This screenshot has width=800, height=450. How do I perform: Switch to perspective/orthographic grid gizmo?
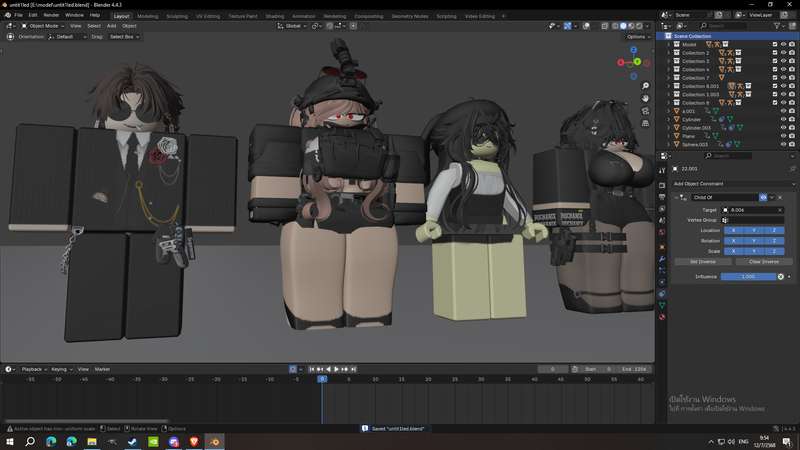pyautogui.click(x=645, y=123)
